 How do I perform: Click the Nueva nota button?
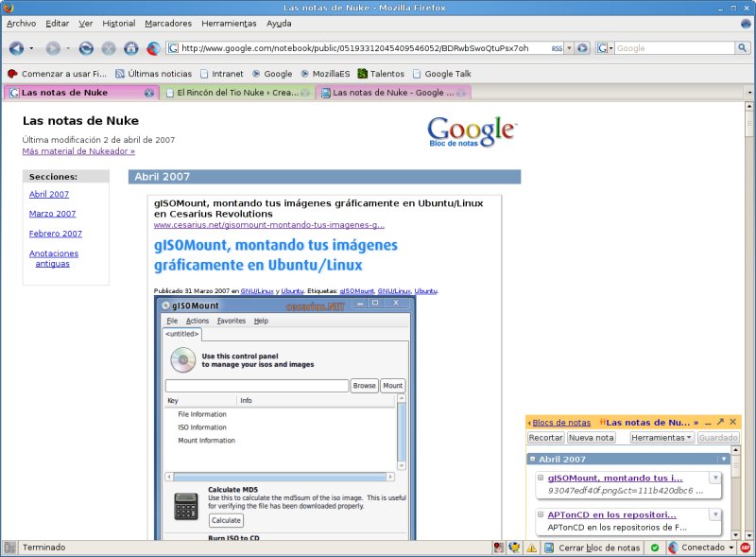point(592,438)
